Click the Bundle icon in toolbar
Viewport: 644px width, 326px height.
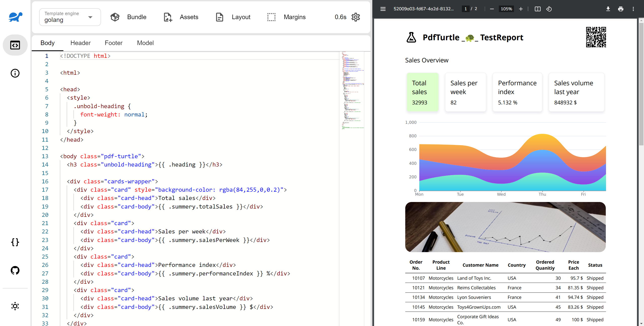point(115,17)
